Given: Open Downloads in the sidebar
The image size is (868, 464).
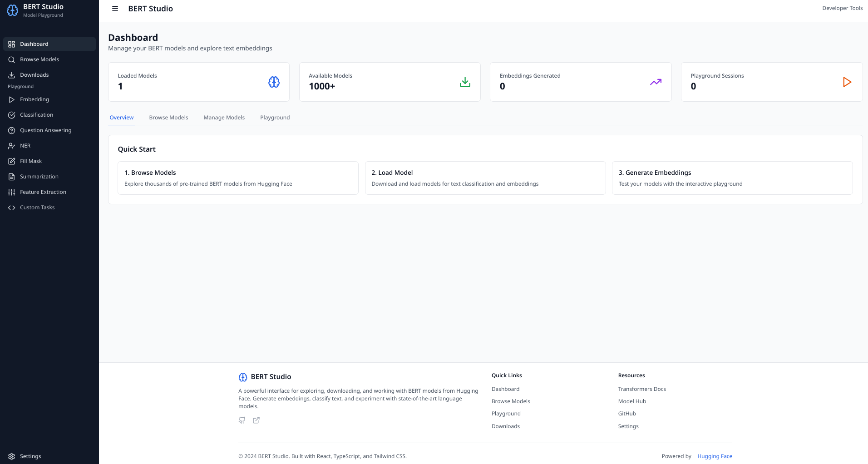Looking at the screenshot, I should [x=49, y=75].
